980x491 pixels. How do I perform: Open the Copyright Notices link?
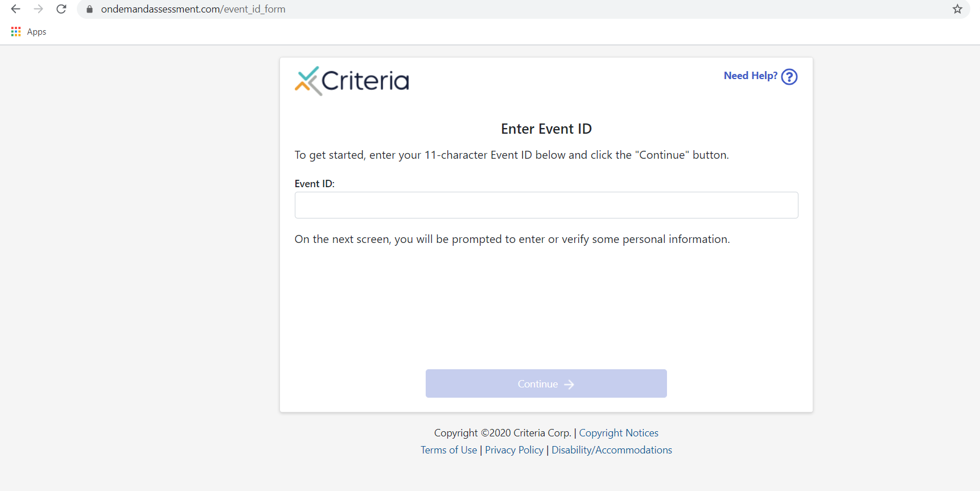pos(619,433)
